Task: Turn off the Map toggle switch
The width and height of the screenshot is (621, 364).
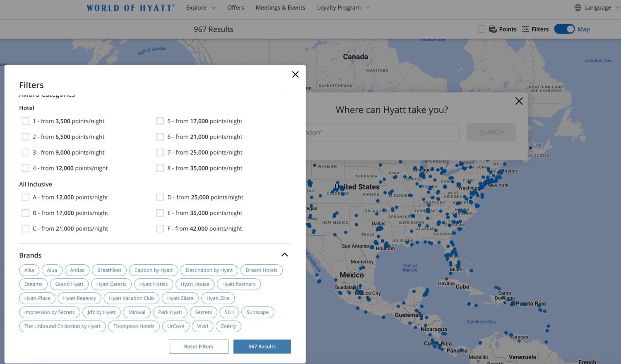Action: click(x=565, y=29)
